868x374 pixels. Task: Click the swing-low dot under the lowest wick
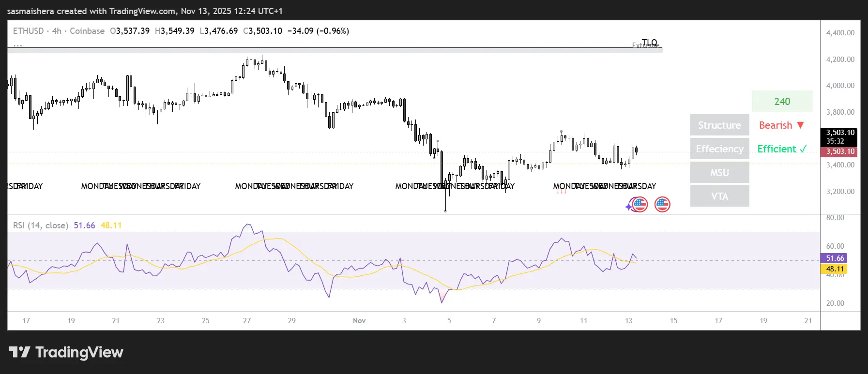coord(445,211)
